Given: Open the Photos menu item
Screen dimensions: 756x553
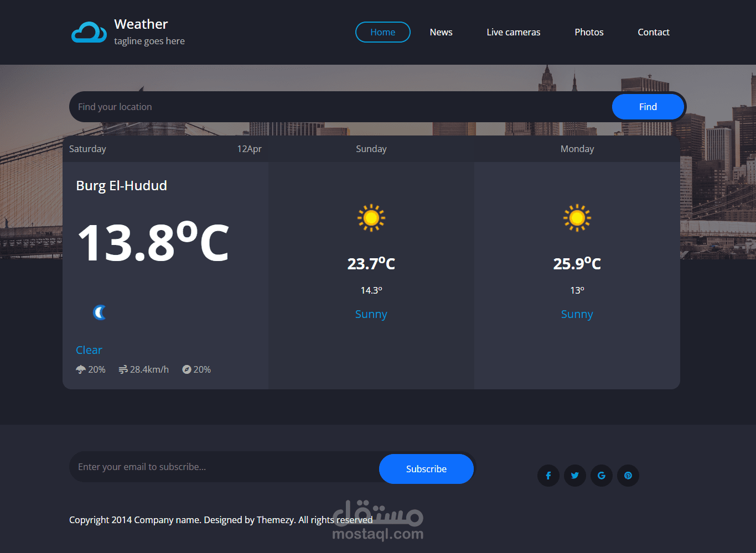Looking at the screenshot, I should coord(589,32).
